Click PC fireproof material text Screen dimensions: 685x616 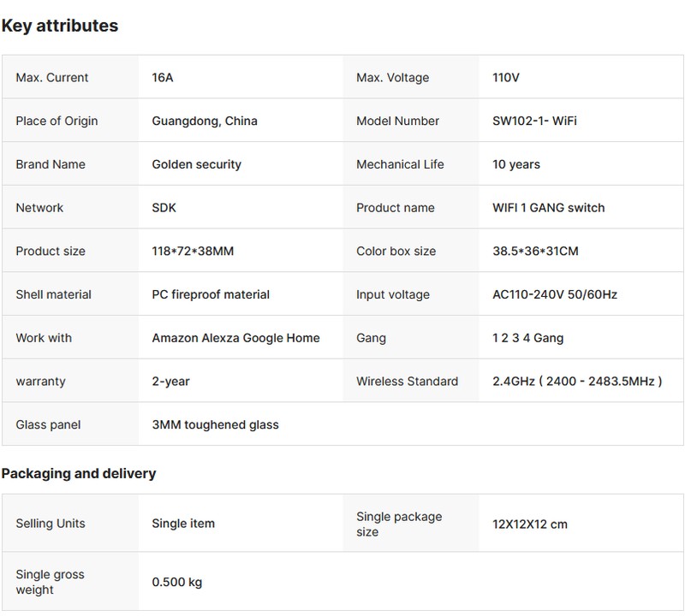click(x=211, y=294)
